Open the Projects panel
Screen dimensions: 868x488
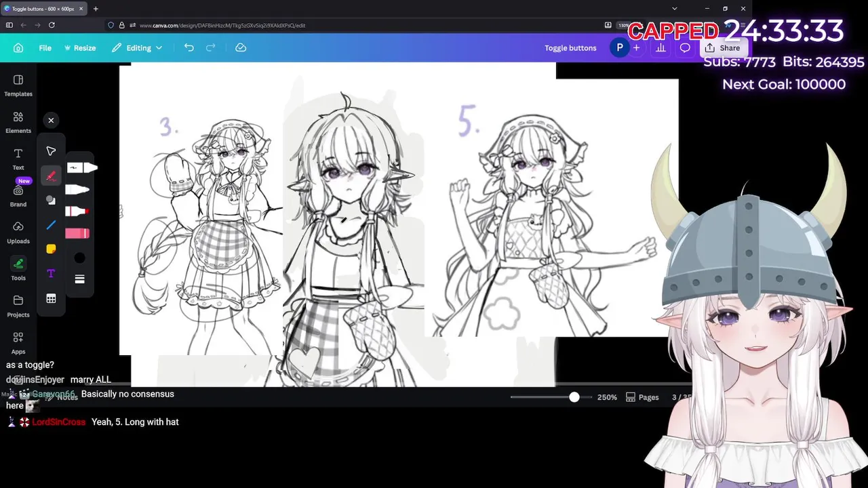pyautogui.click(x=18, y=306)
